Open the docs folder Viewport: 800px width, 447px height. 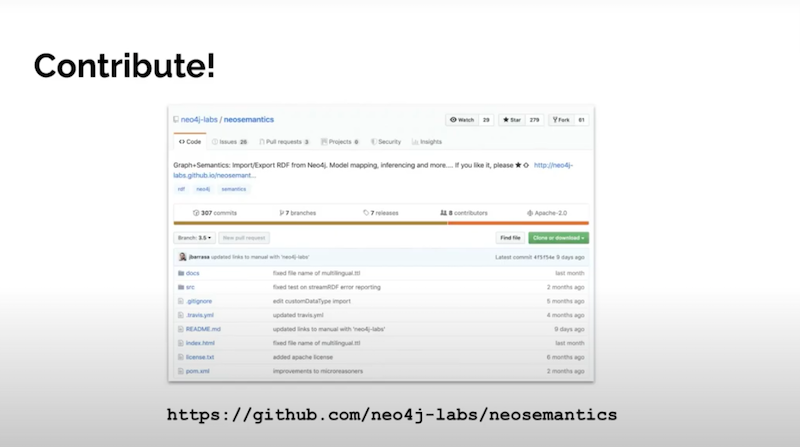point(192,273)
